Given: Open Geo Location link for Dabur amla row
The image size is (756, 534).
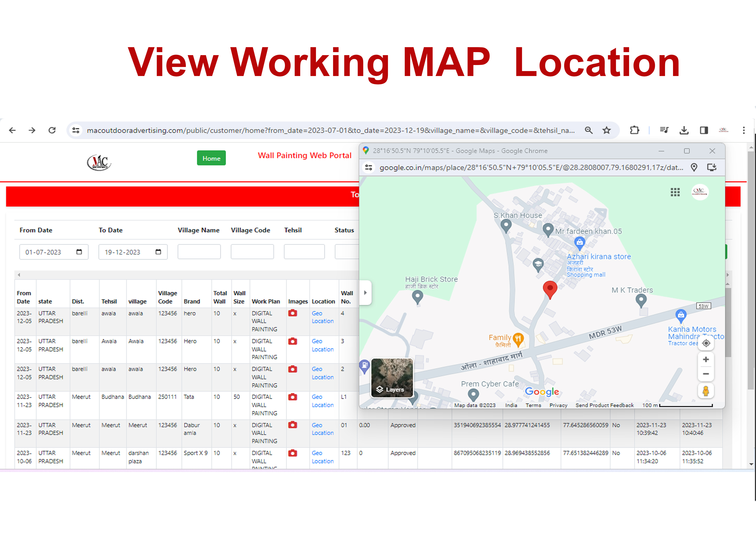Looking at the screenshot, I should point(323,429).
